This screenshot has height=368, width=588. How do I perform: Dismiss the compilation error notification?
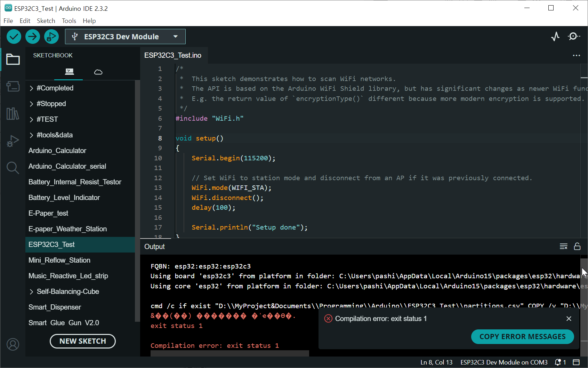click(x=569, y=319)
